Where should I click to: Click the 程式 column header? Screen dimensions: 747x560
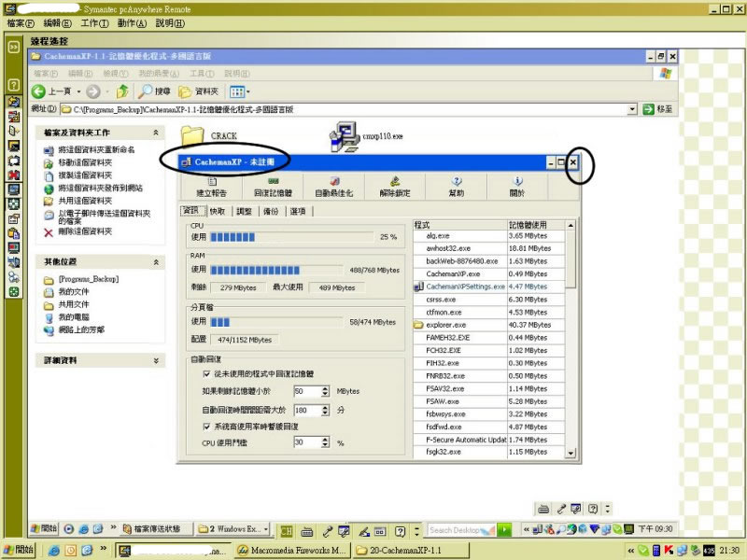(x=460, y=225)
